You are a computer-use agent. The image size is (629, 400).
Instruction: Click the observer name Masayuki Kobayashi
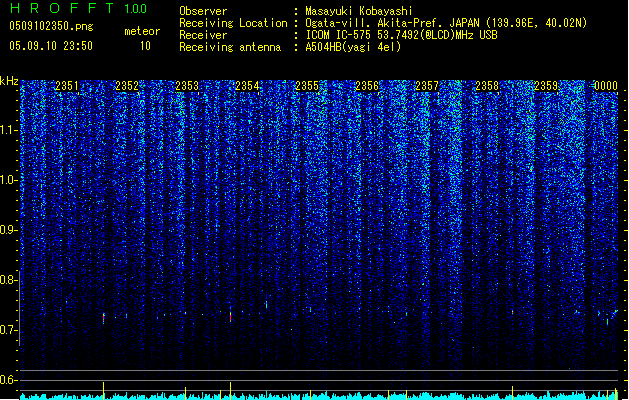point(359,11)
